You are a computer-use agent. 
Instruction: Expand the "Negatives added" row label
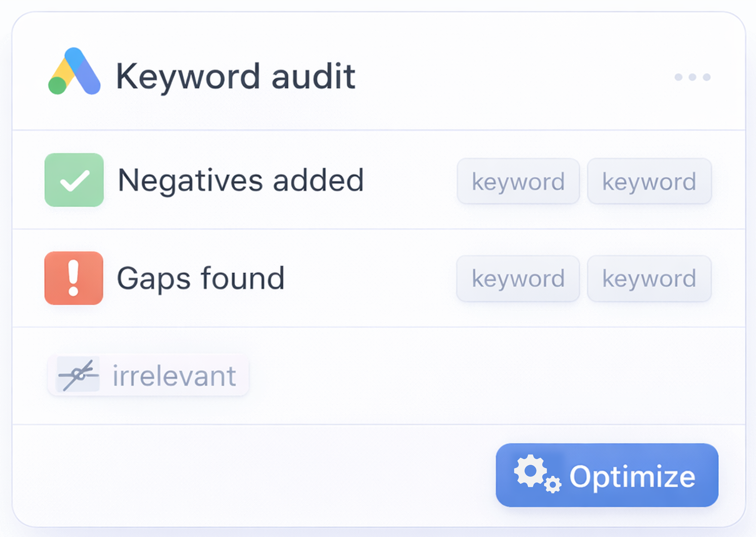click(x=240, y=180)
